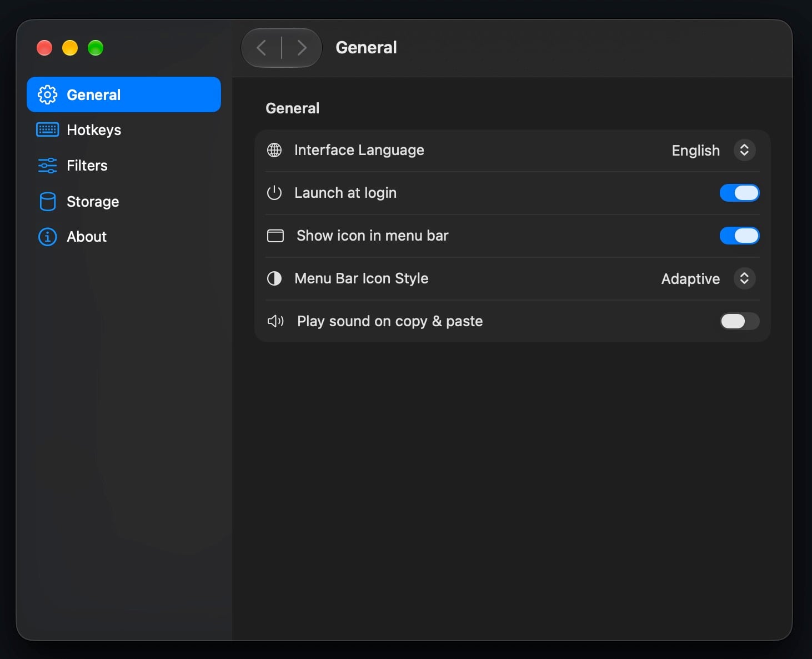
Task: Go forward with the right chevron
Action: point(302,48)
